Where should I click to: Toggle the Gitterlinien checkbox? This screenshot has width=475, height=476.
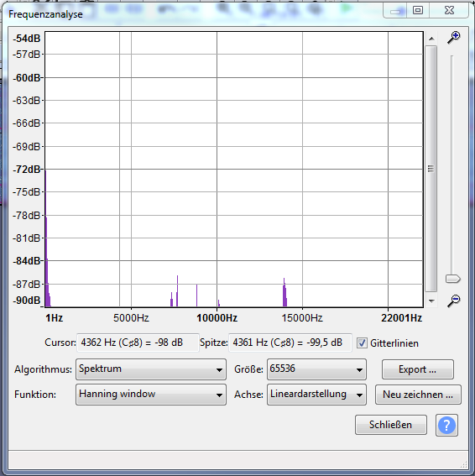pyautogui.click(x=362, y=343)
